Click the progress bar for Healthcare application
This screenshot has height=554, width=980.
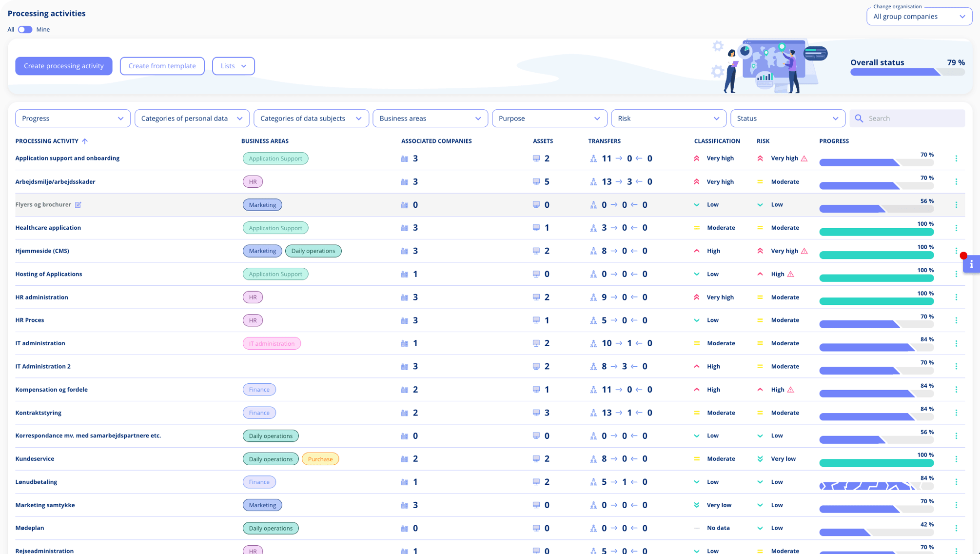coord(876,232)
